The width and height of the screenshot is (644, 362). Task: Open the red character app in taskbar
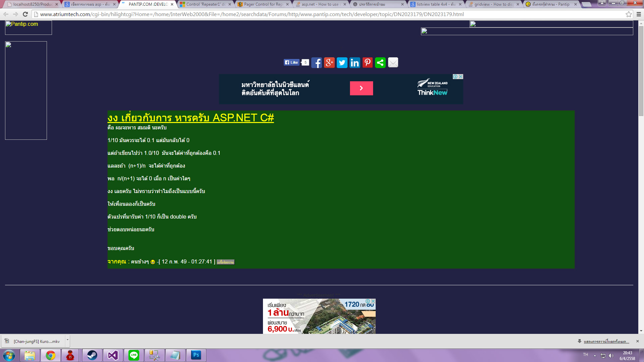[70, 355]
